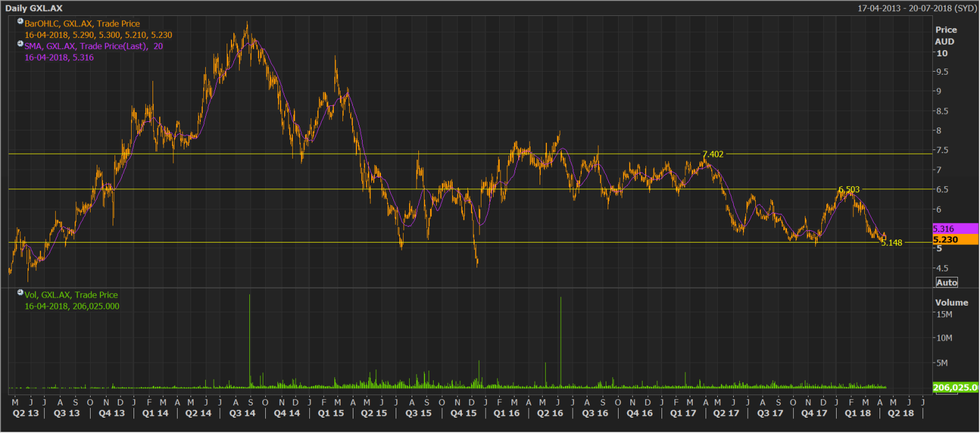
Task: Click the Auto scale button on price axis
Action: click(x=946, y=282)
